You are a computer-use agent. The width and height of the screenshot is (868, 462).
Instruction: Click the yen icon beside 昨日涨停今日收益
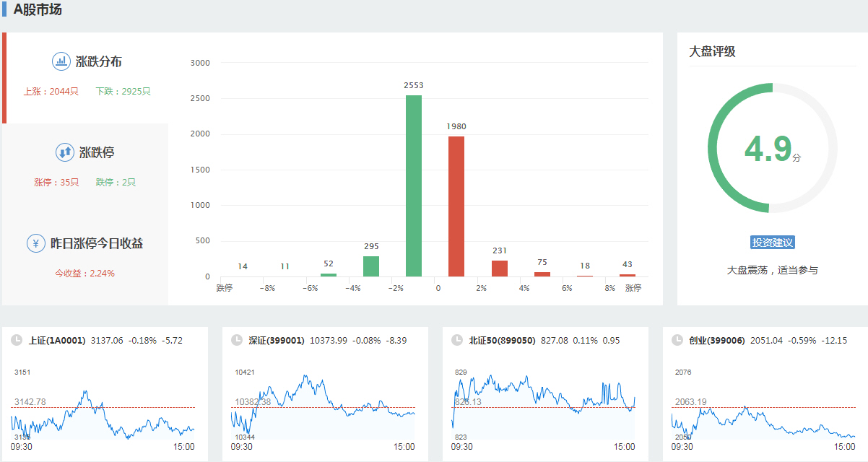[x=36, y=243]
